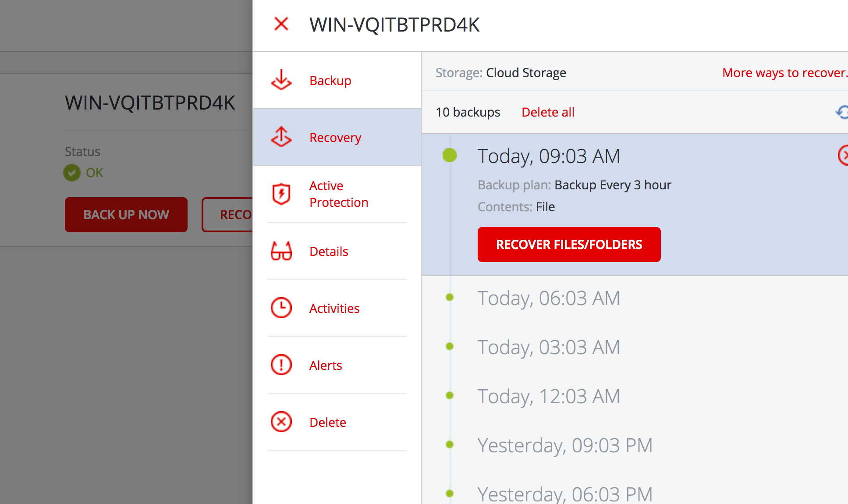The height and width of the screenshot is (504, 848).
Task: Click the refresh backups icon
Action: coord(842,112)
